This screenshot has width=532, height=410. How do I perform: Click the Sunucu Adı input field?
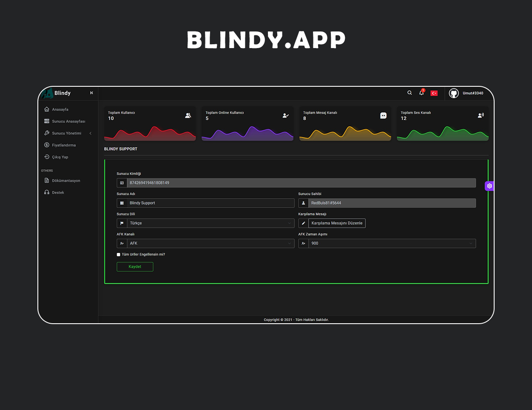pyautogui.click(x=210, y=203)
